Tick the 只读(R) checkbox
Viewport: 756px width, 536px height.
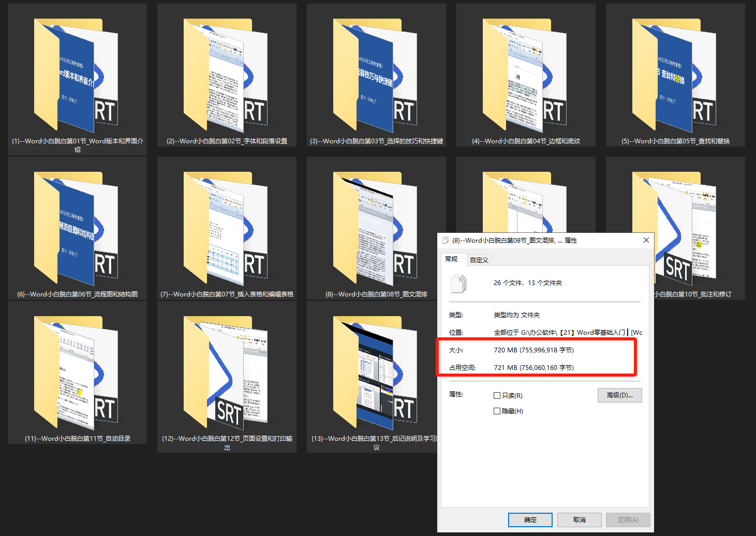coord(497,395)
